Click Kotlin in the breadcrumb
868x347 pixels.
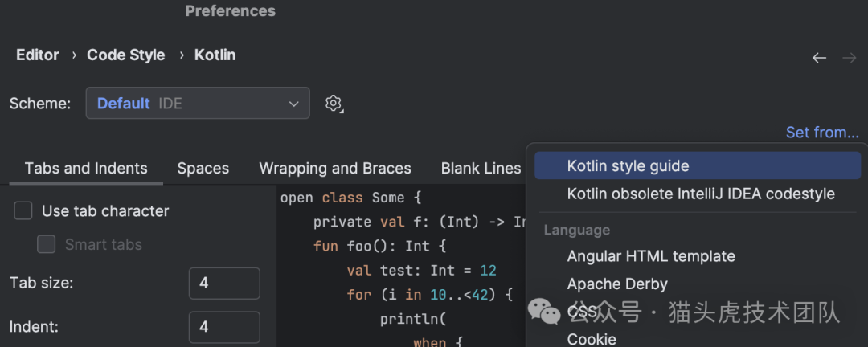coord(215,55)
